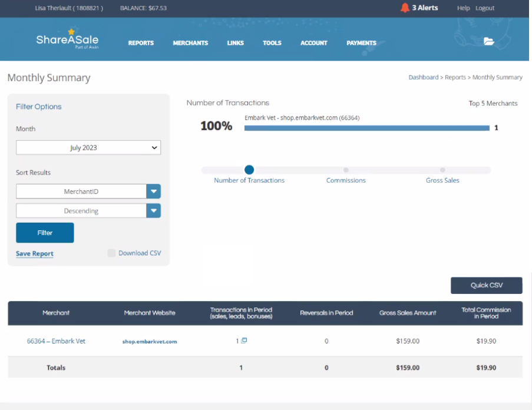Click the Top 5 Merchants label

coord(493,103)
